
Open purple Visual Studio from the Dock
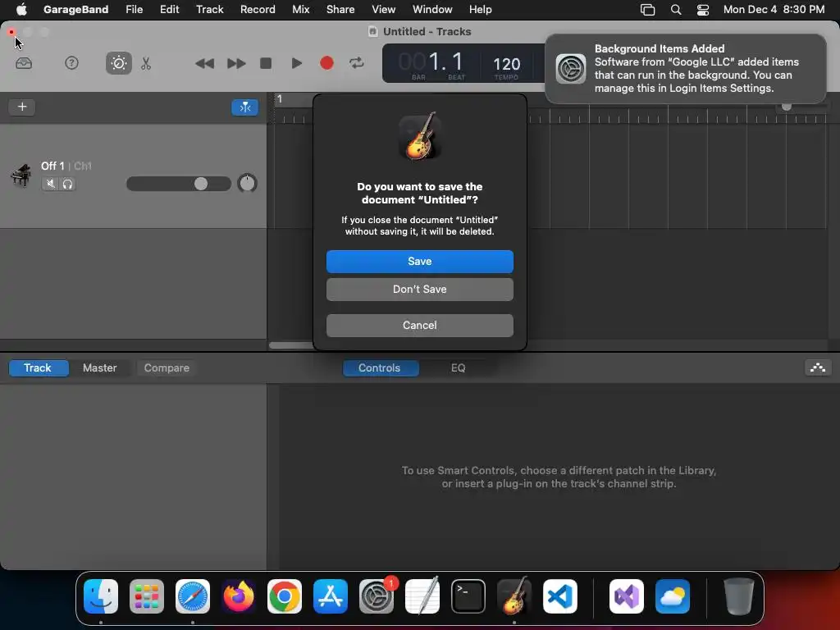(627, 596)
